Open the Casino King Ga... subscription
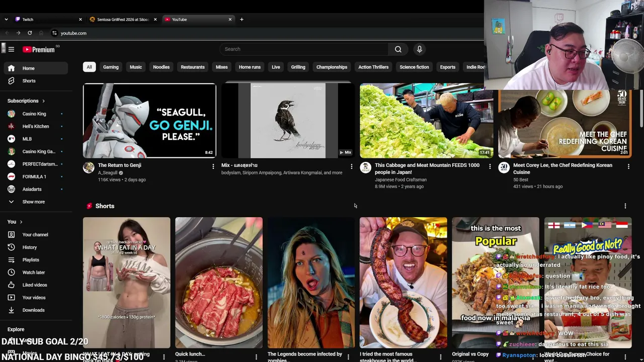Screen dimensions: 644x362 [x=35, y=152]
